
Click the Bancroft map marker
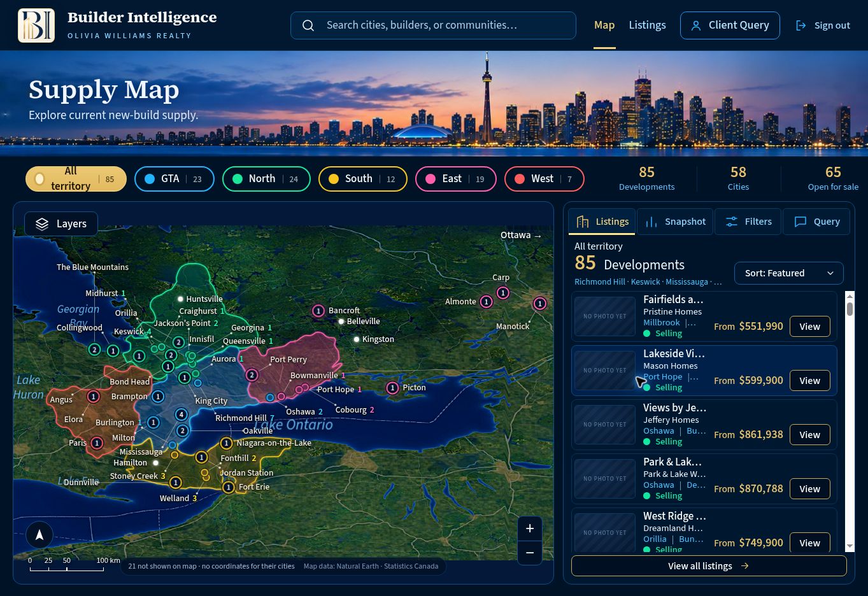click(318, 311)
